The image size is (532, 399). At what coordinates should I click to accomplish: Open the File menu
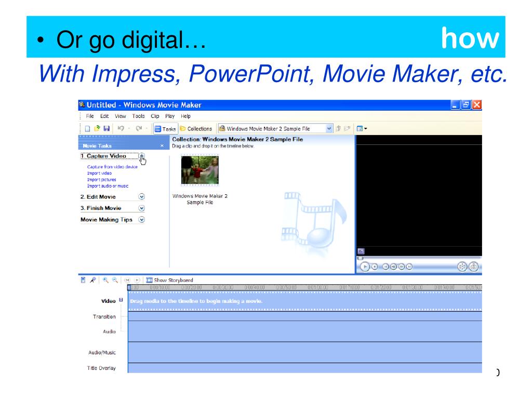click(90, 116)
